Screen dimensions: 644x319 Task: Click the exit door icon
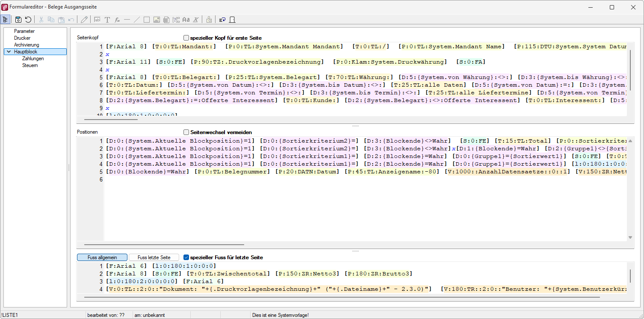(x=232, y=19)
